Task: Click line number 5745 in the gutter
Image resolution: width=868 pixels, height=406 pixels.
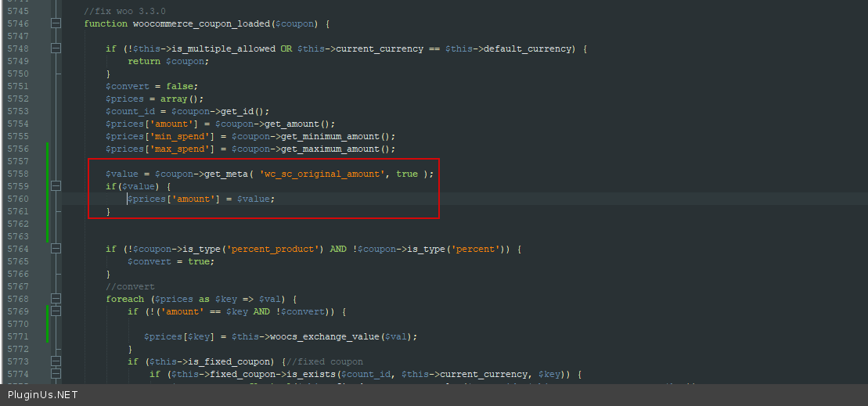Action: [17, 11]
